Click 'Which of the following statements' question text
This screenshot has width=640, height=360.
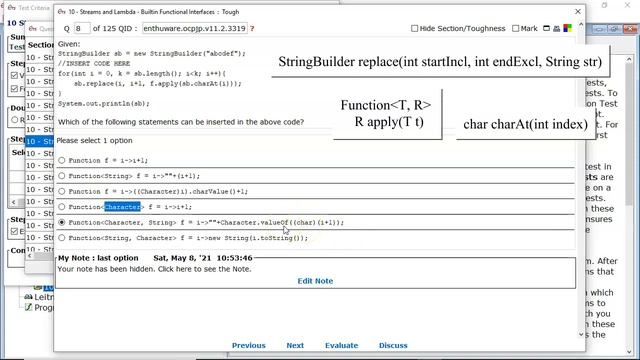click(181, 122)
